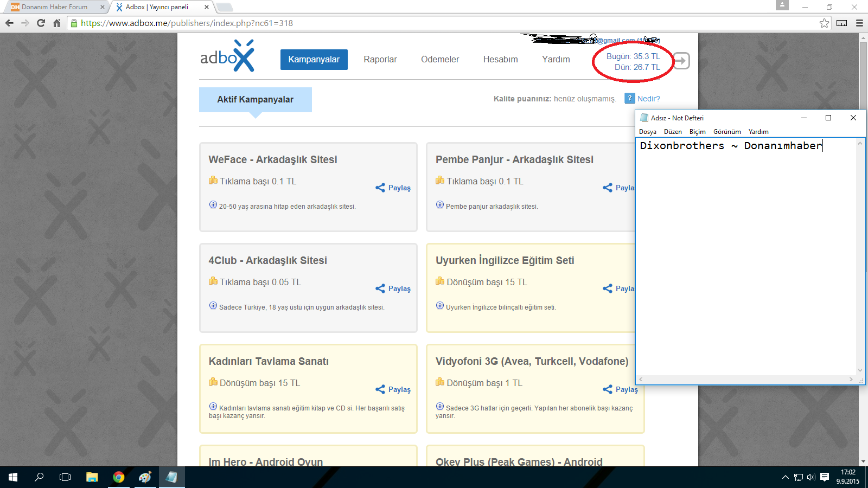
Task: Click the Ödemeler navigation link
Action: point(440,60)
